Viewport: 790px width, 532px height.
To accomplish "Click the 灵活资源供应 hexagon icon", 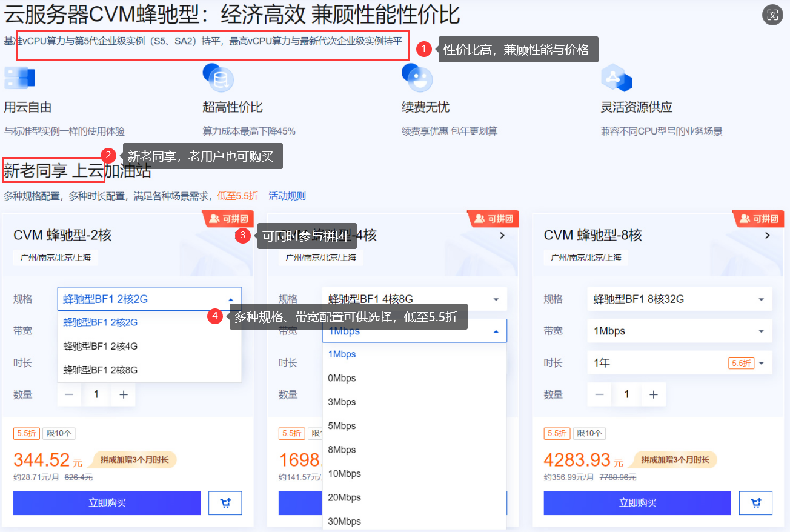I will [616, 78].
